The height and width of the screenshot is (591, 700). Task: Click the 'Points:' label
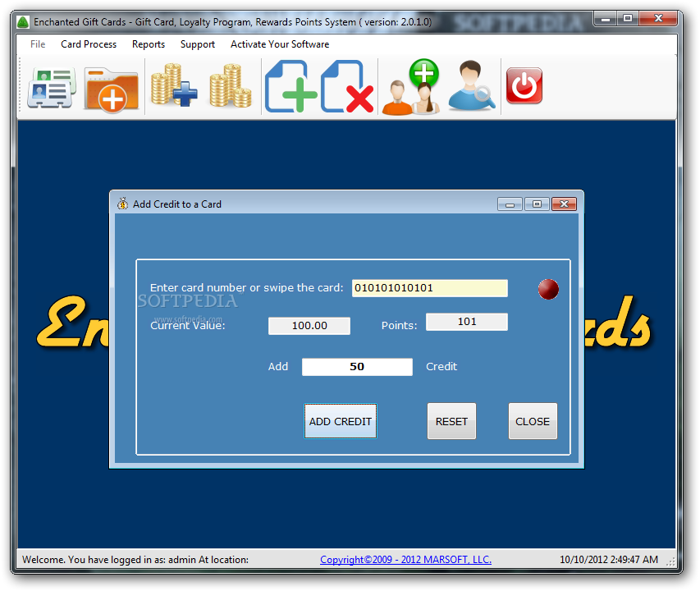399,326
